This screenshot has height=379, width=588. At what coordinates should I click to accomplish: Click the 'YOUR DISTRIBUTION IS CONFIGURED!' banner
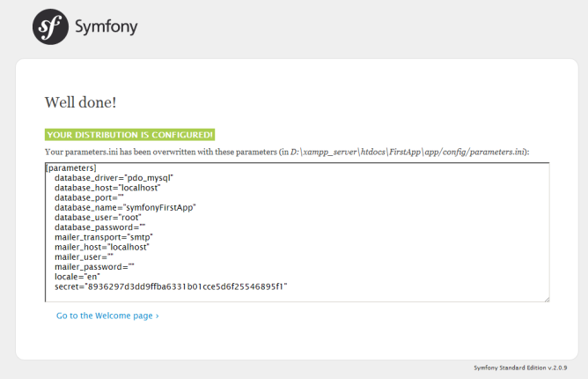tap(129, 135)
